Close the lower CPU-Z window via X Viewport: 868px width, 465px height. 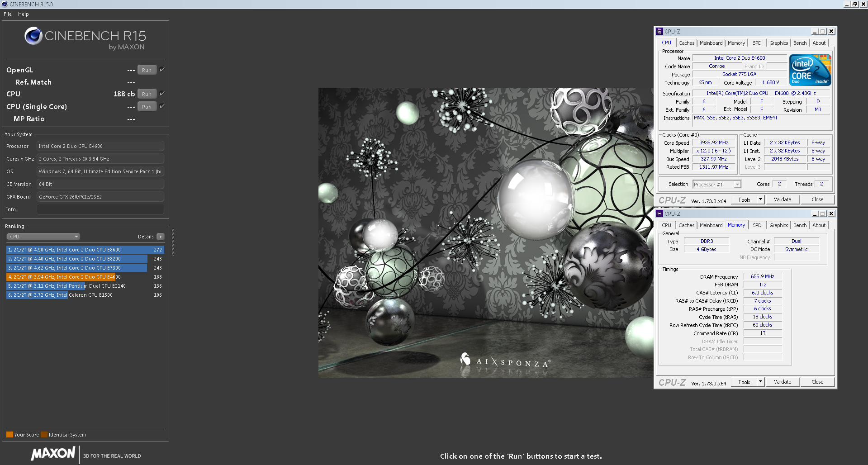(x=831, y=214)
